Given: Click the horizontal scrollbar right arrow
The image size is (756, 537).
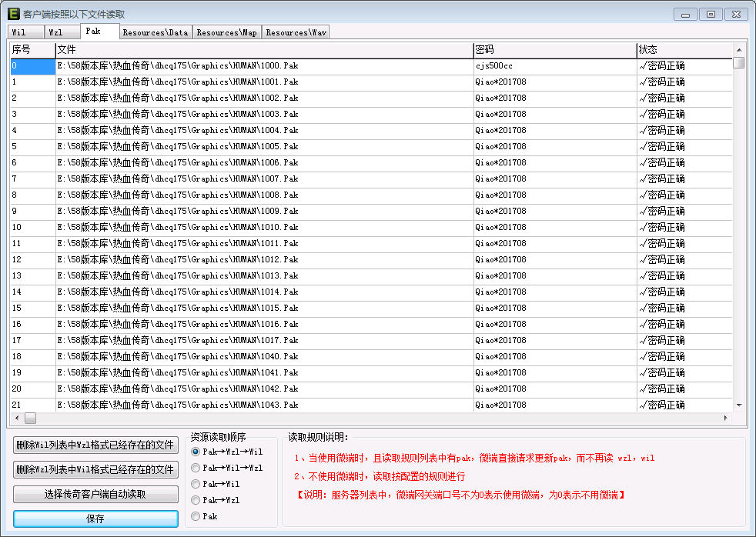Looking at the screenshot, I should click(725, 418).
